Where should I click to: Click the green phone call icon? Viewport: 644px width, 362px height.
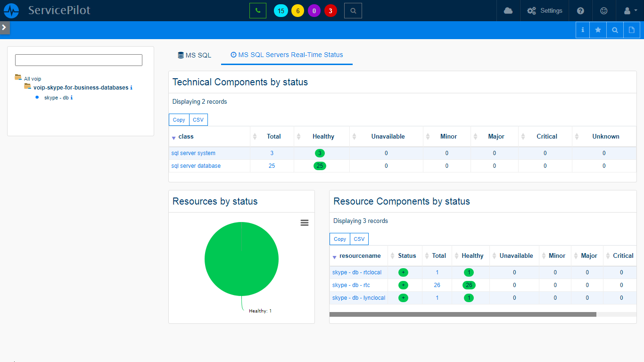(x=257, y=10)
